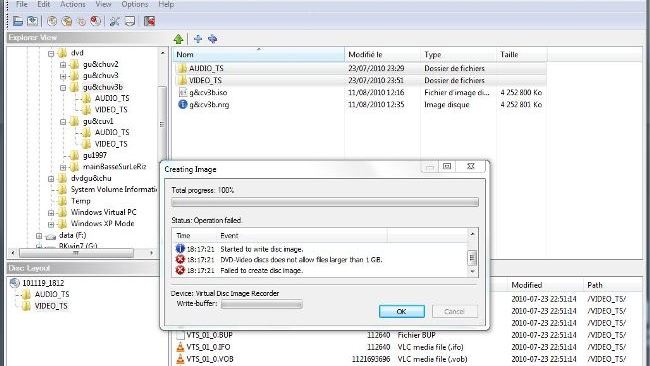Click the white drive icon beside the scissors
This screenshot has width=650, height=366.
point(130,21)
